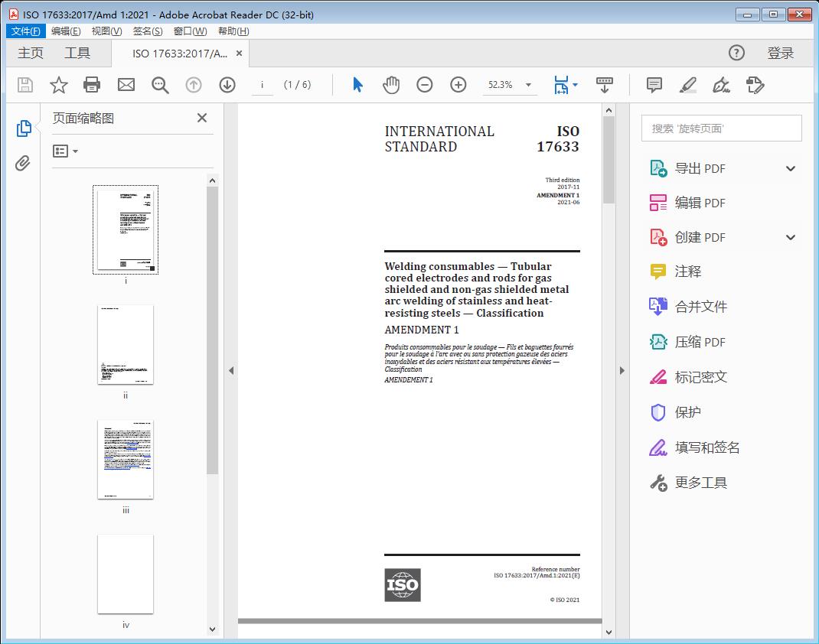Select page iii thumbnail
The image size is (819, 644).
126,460
